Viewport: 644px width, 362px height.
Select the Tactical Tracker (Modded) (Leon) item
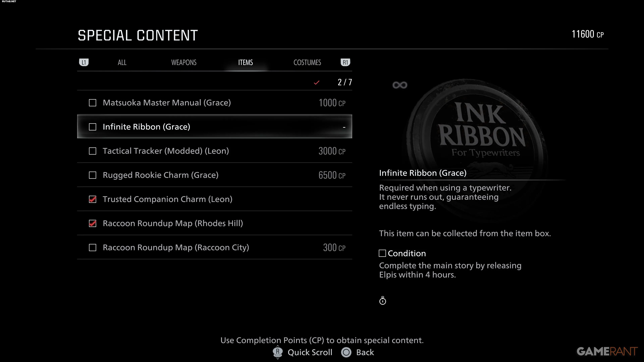[214, 151]
